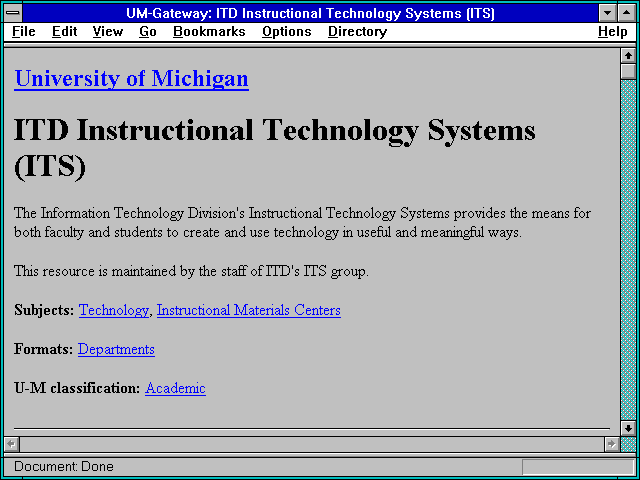The height and width of the screenshot is (480, 640).
Task: Click the 'Document: Done' status text
Action: click(64, 467)
